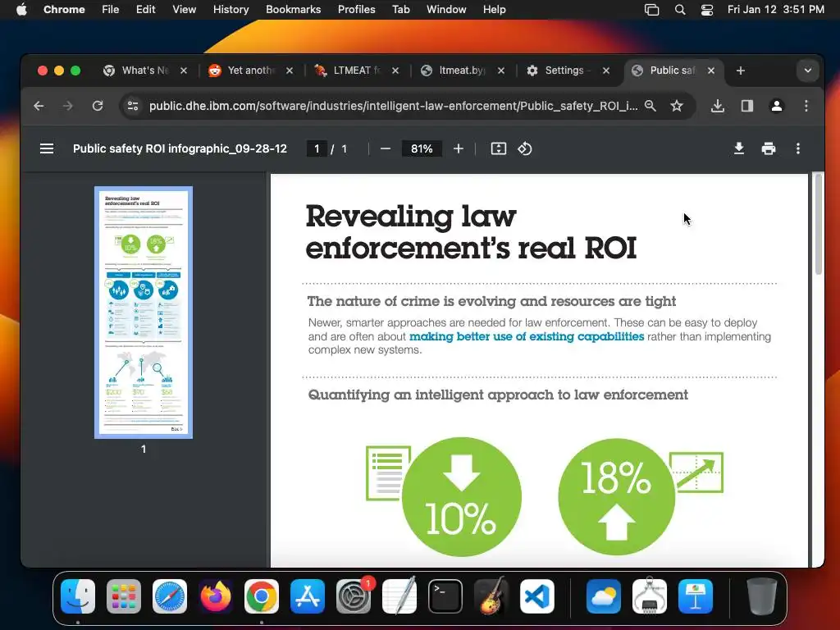Viewport: 840px width, 630px height.
Task: View site information icon in address bar
Action: tap(133, 106)
